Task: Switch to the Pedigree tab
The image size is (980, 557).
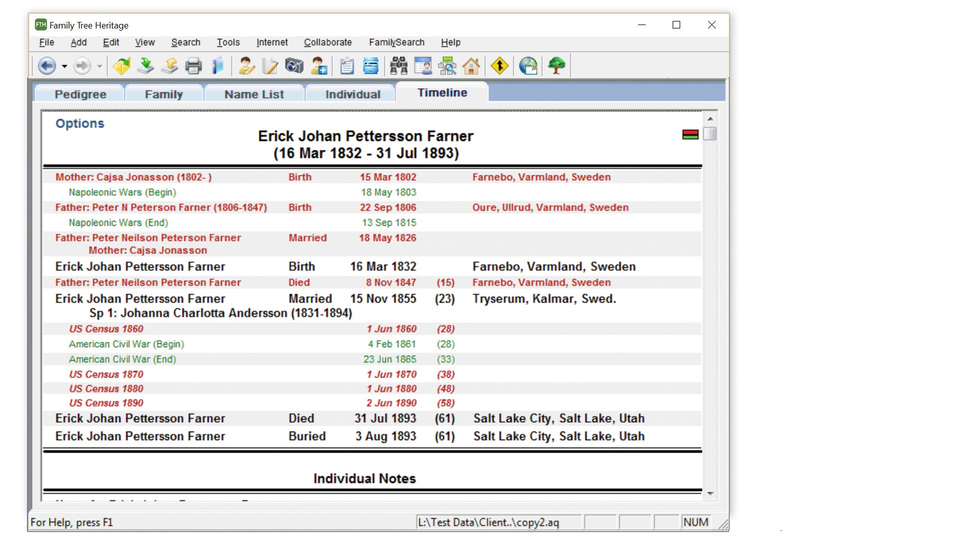Action: click(x=81, y=94)
